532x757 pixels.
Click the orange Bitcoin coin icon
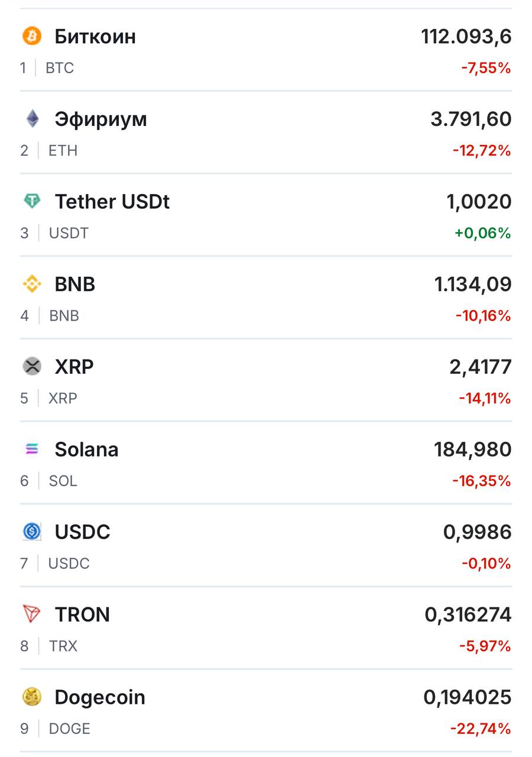tap(32, 36)
